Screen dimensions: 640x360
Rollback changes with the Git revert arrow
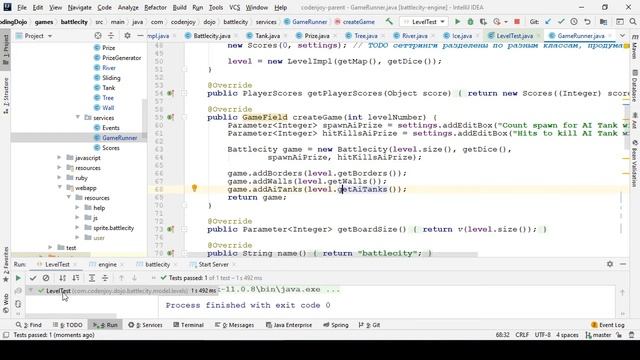(587, 22)
